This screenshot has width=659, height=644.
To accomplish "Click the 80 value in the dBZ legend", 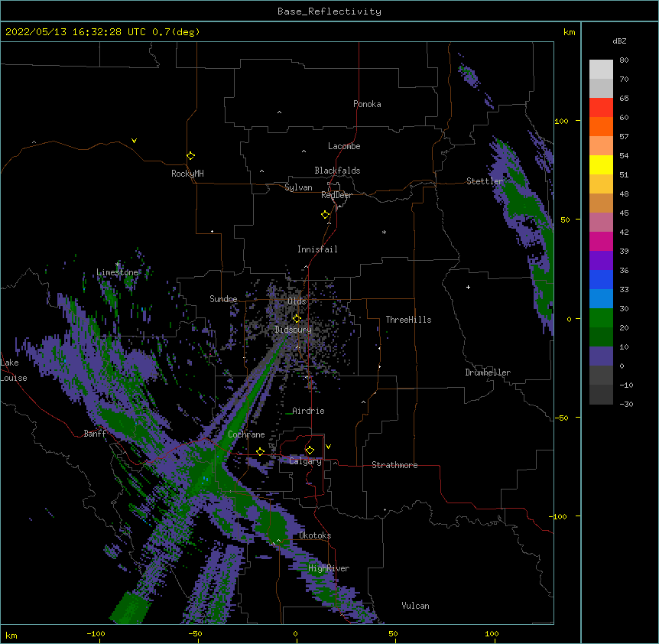I will 624,60.
